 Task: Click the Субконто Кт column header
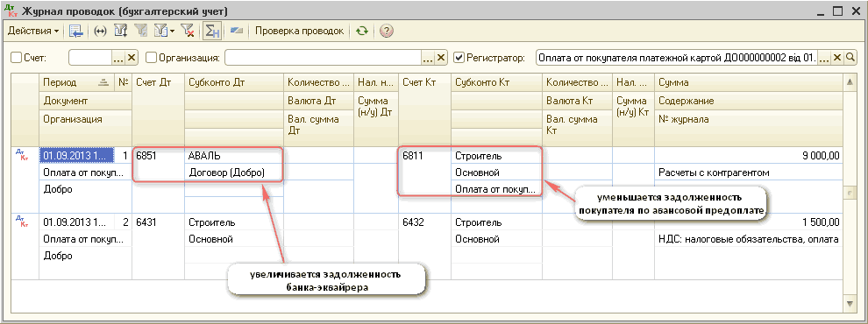click(496, 82)
